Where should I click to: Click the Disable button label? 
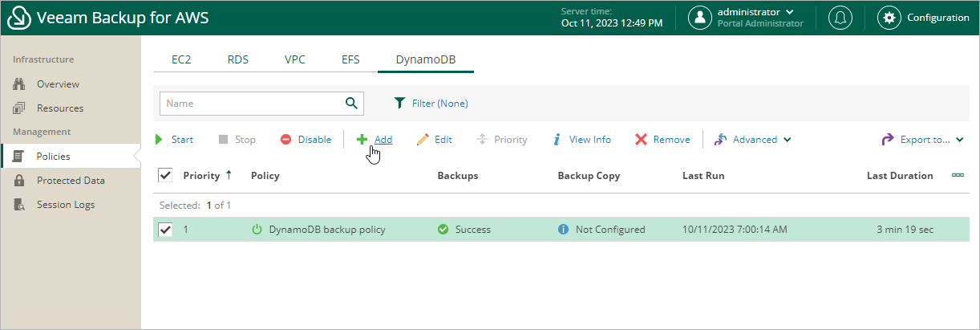click(x=315, y=140)
